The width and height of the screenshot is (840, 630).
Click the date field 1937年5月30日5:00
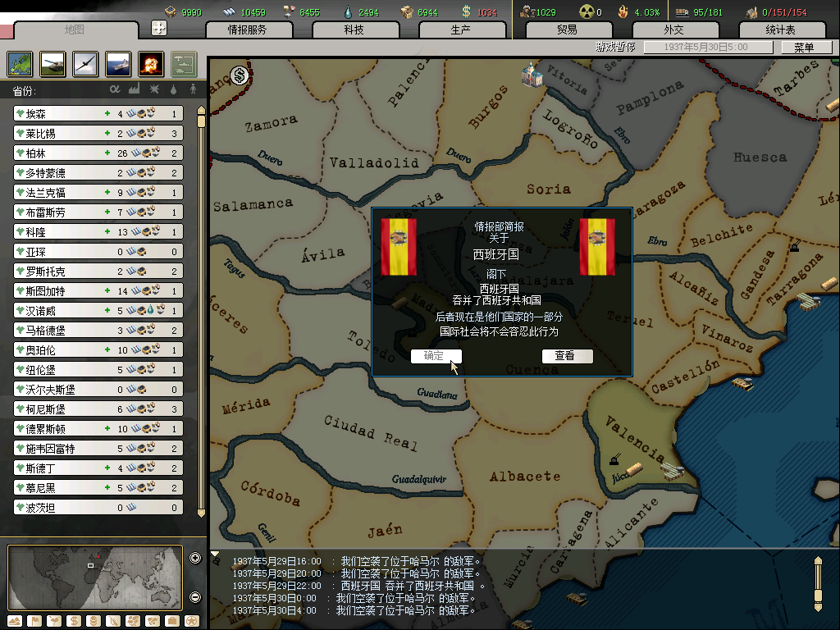pos(708,47)
